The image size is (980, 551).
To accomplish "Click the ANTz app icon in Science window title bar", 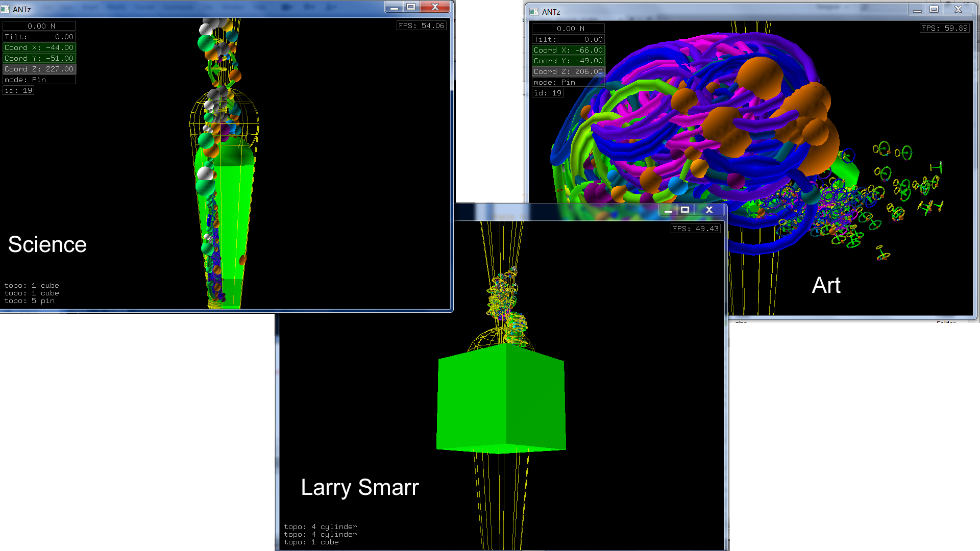I will click(5, 9).
